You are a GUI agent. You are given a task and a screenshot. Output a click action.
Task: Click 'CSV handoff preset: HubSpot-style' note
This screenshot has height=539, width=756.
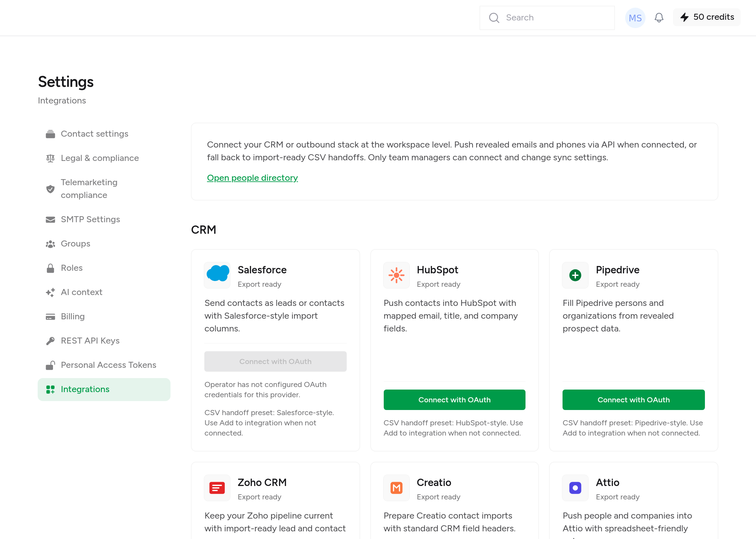[x=453, y=428]
